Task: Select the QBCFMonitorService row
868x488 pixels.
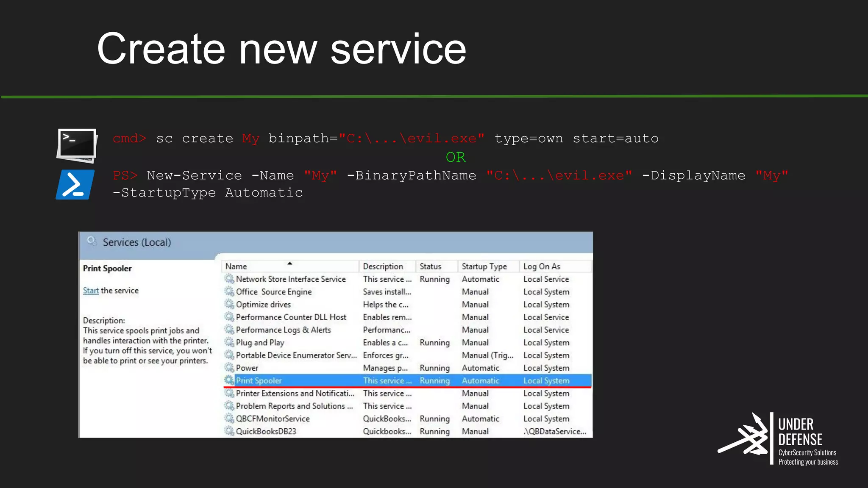Action: point(407,419)
